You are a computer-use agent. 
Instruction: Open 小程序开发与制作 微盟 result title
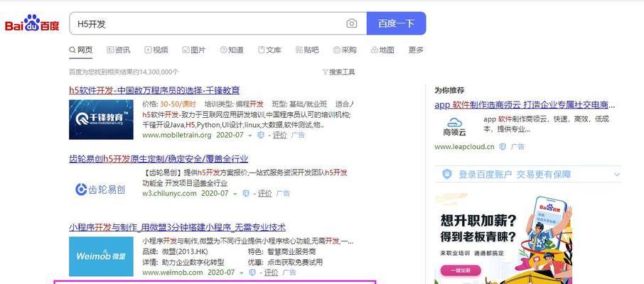click(178, 227)
